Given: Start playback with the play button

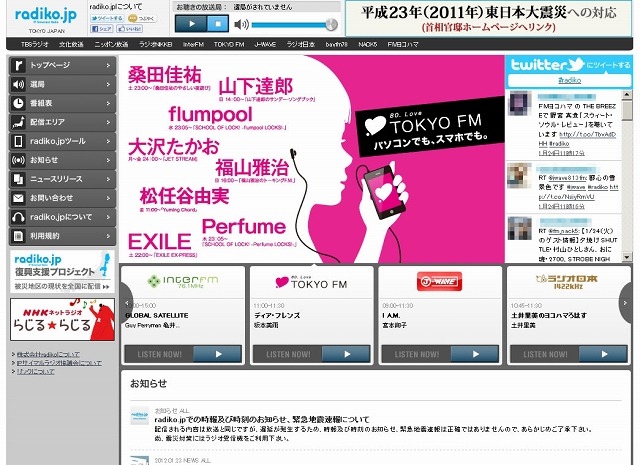Looking at the screenshot, I should pos(191,24).
